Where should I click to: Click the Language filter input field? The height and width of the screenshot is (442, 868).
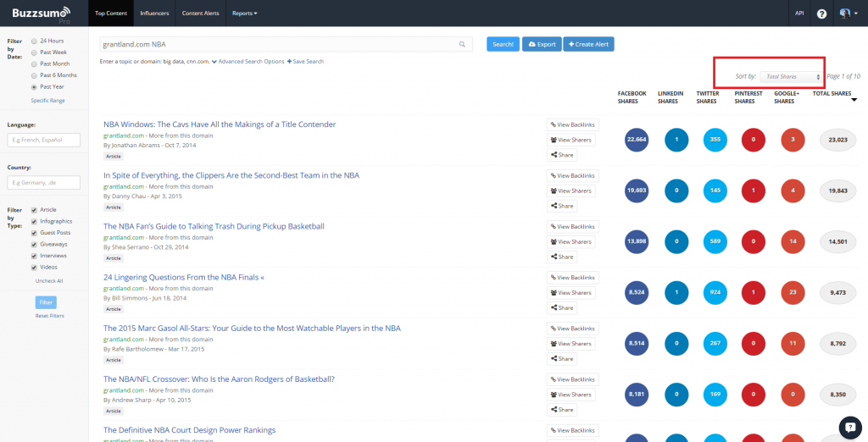pos(44,140)
